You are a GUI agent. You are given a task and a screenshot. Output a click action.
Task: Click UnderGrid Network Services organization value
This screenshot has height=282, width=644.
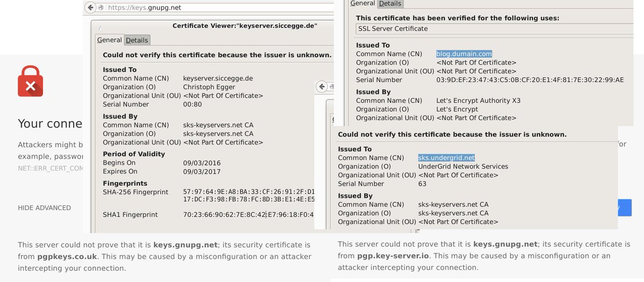pyautogui.click(x=463, y=167)
